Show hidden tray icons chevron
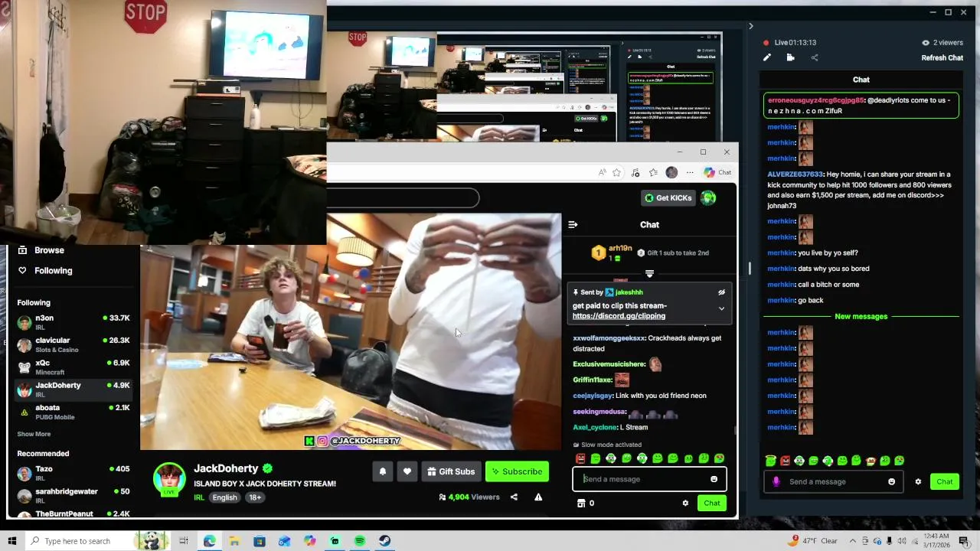The width and height of the screenshot is (980, 551). click(853, 541)
